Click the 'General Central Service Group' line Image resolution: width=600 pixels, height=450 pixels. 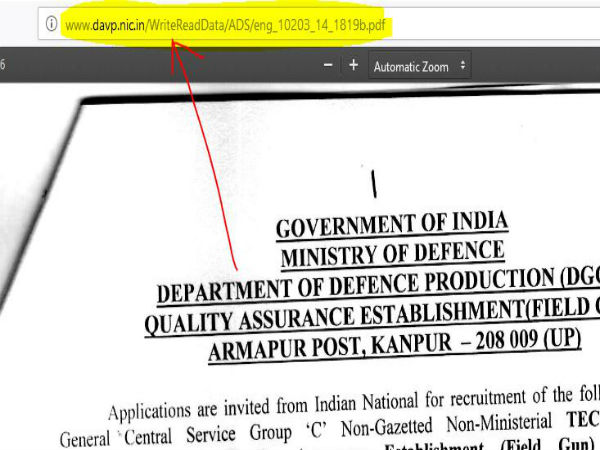(x=330, y=429)
